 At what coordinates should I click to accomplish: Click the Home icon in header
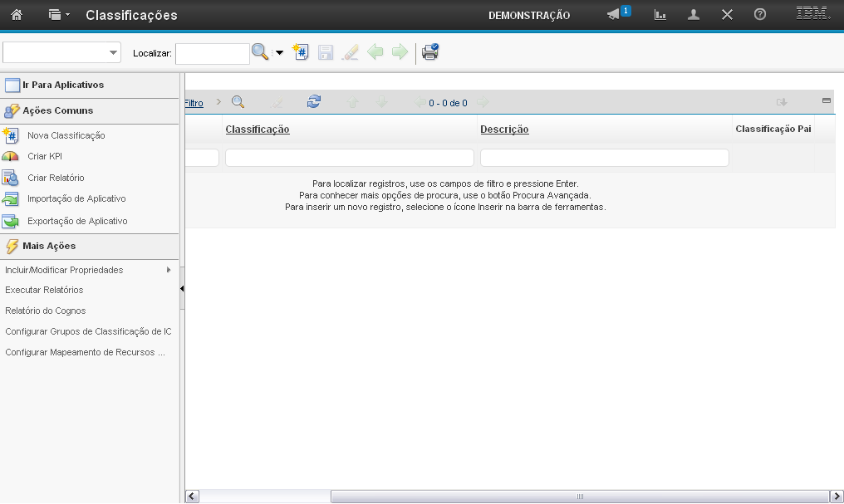(x=17, y=15)
